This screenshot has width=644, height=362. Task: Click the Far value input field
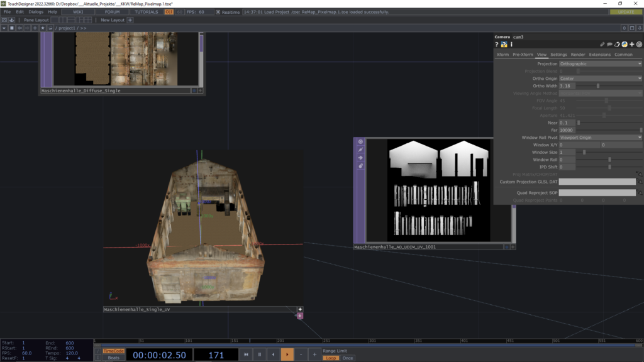point(567,130)
